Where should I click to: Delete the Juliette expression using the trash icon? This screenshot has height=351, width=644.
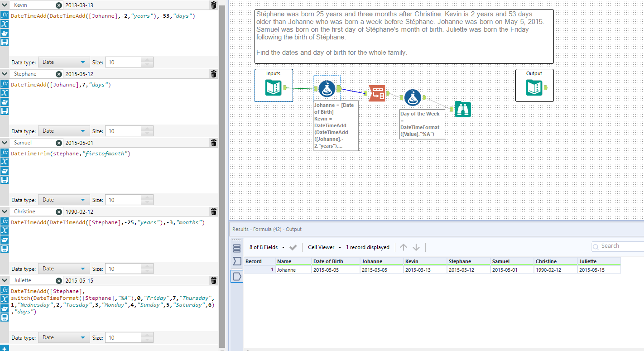pos(213,281)
